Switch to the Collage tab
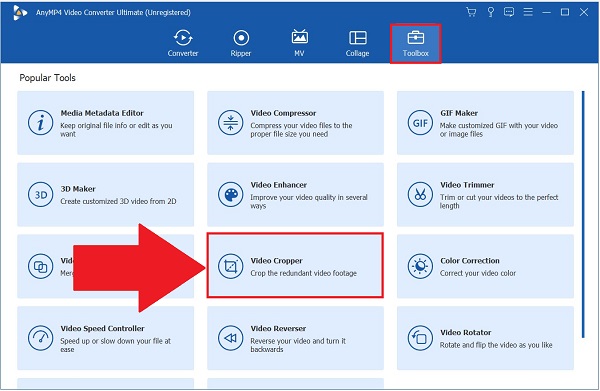 tap(357, 43)
